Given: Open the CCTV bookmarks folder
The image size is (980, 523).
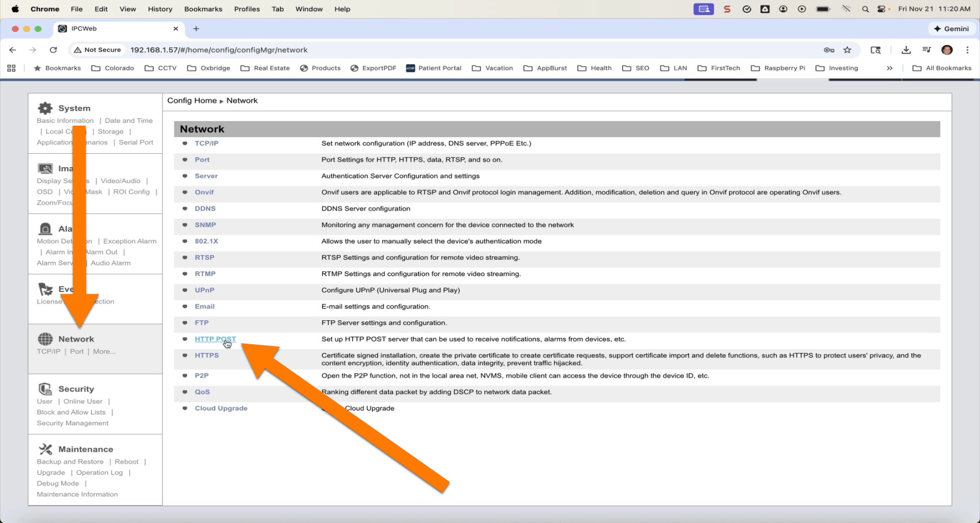Looking at the screenshot, I should click(x=161, y=68).
